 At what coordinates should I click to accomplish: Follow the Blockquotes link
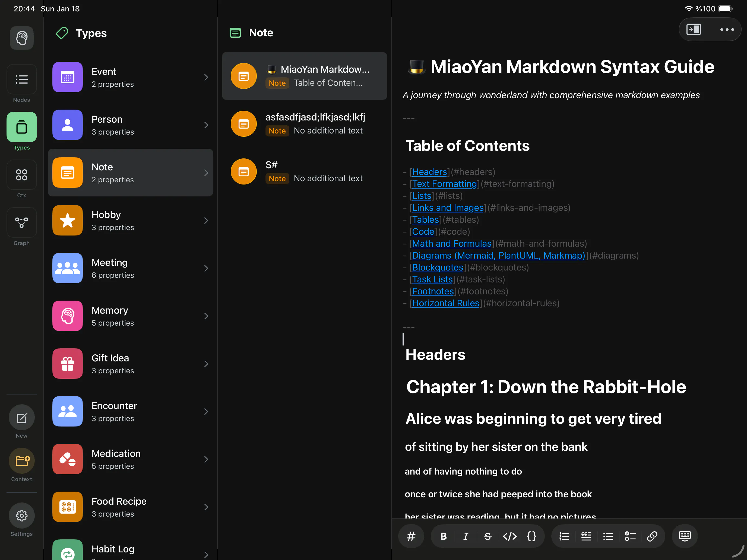point(438,267)
